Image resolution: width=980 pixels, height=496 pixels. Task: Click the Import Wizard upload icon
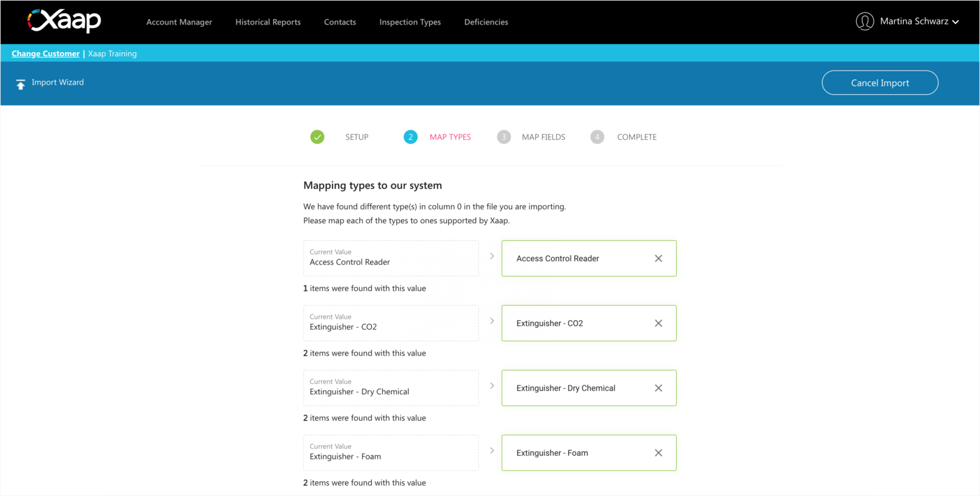(21, 84)
